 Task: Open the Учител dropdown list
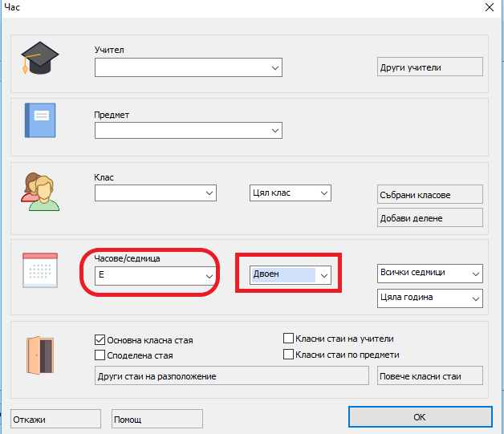pyautogui.click(x=275, y=69)
